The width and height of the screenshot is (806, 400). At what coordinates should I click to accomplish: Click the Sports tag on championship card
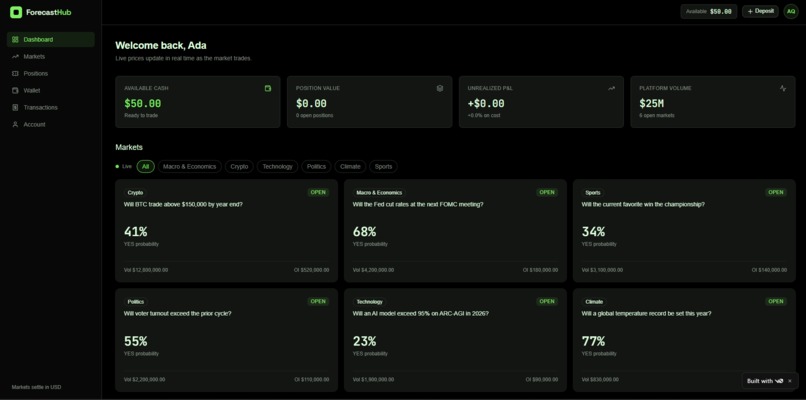[x=593, y=193]
